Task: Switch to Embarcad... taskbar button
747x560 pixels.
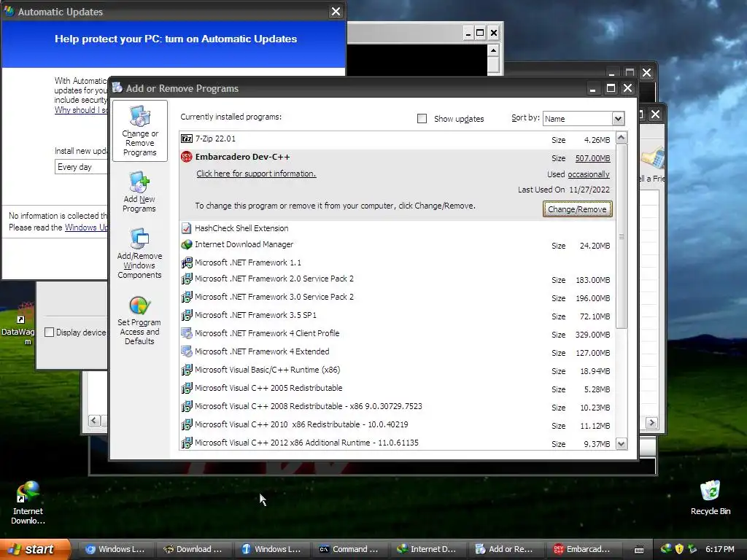Action: pyautogui.click(x=583, y=549)
